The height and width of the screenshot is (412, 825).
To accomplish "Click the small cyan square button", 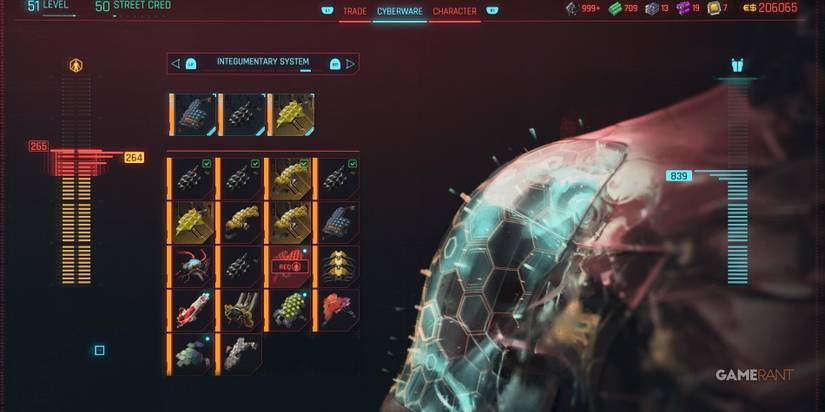I will [99, 350].
